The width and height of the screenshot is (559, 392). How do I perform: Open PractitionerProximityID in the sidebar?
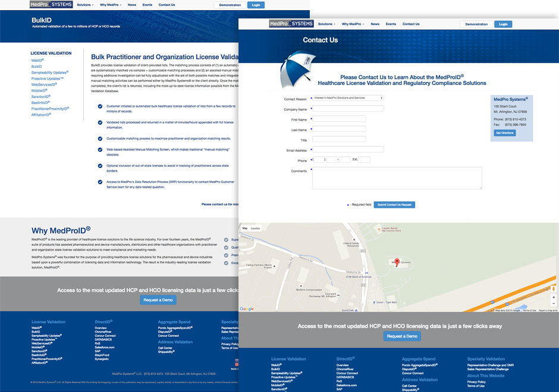51,109
